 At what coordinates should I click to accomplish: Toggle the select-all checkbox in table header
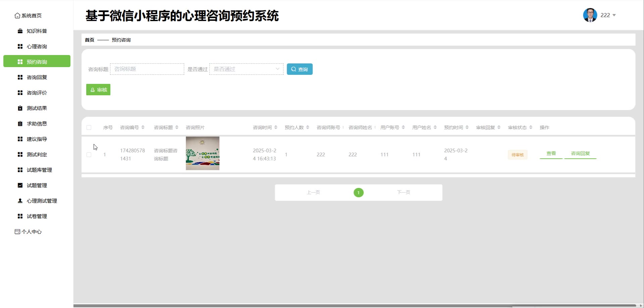pos(89,127)
